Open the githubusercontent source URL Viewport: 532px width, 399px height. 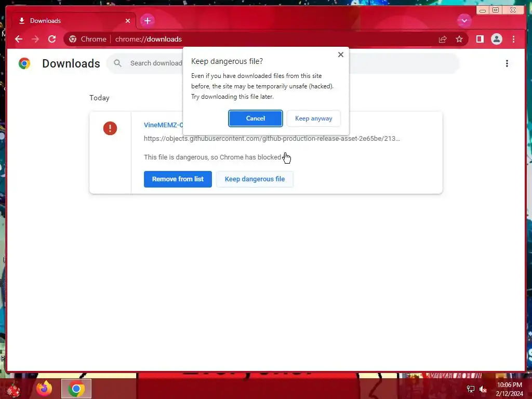pyautogui.click(x=272, y=138)
